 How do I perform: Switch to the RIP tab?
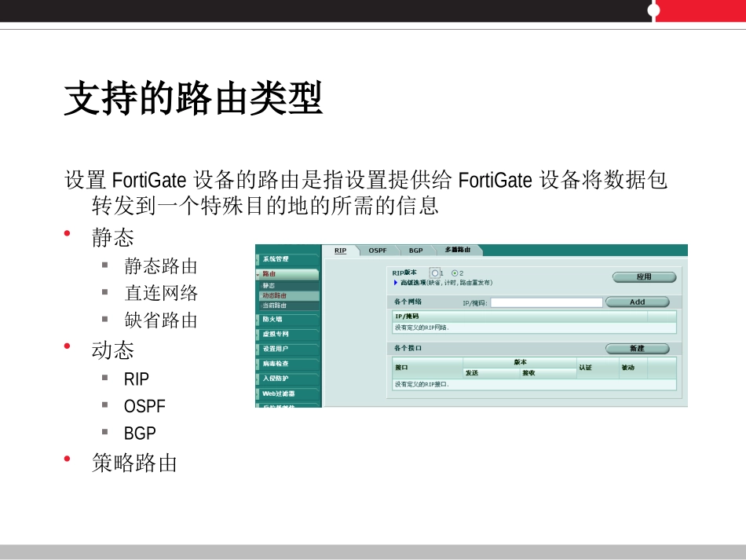coord(340,251)
